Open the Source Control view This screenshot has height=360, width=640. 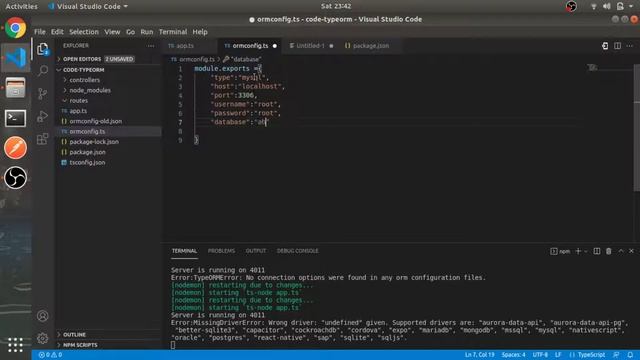coord(42,93)
